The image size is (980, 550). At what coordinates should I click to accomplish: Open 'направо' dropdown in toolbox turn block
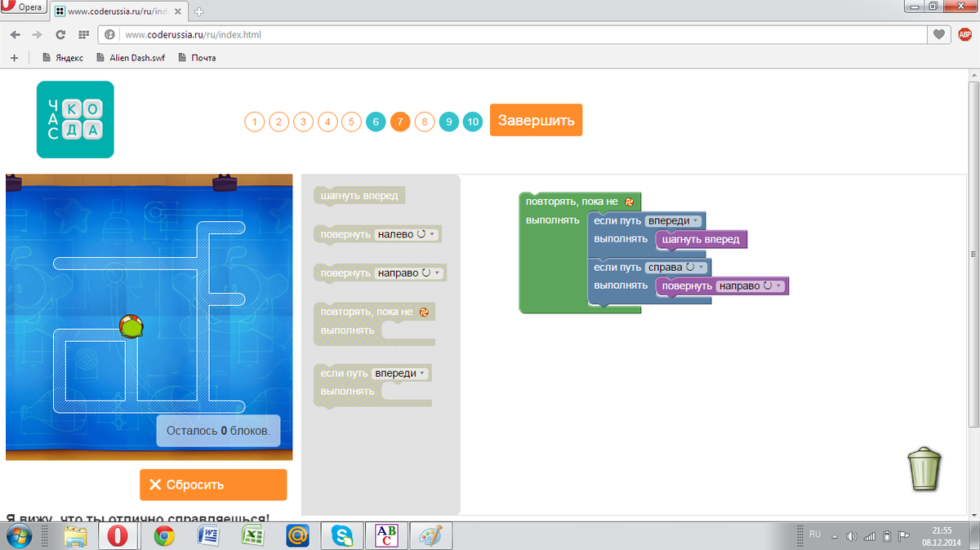(408, 273)
